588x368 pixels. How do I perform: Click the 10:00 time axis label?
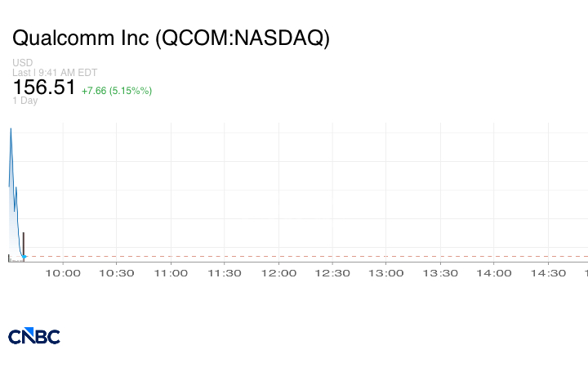[62, 273]
